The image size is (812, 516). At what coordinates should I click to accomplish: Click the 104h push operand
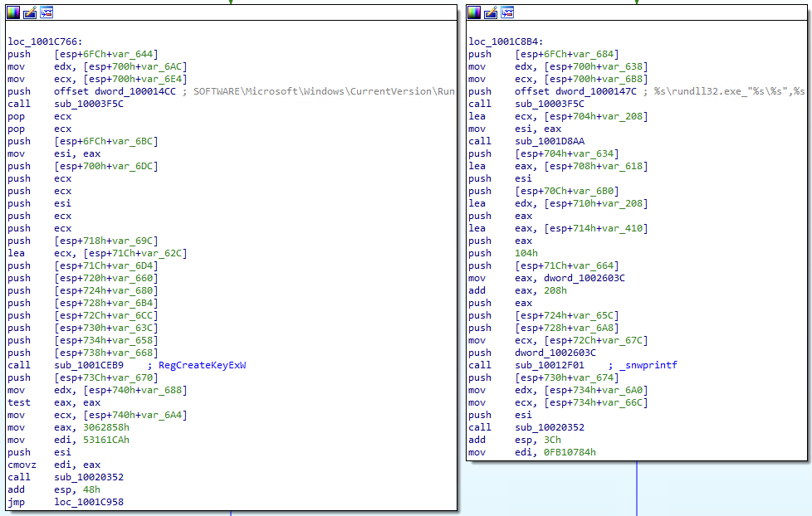coord(526,253)
